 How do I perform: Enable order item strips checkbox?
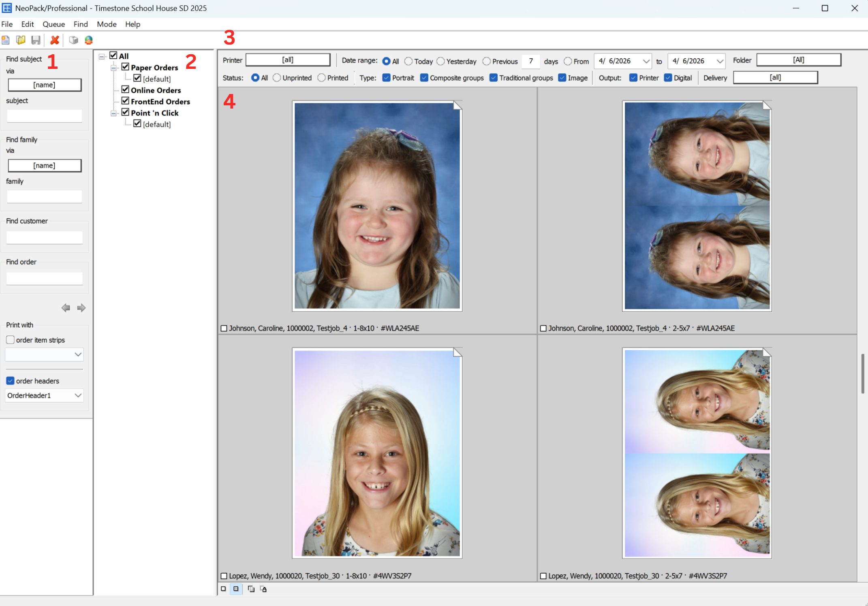pyautogui.click(x=11, y=340)
